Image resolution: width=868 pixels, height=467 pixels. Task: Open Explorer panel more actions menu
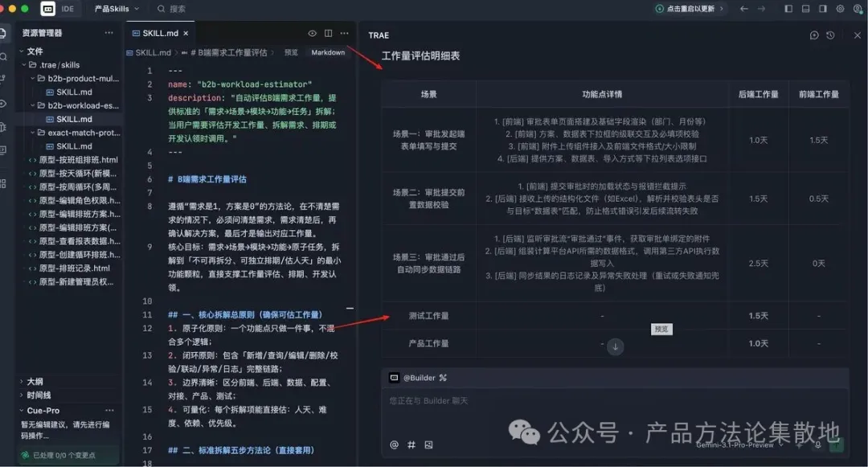[109, 33]
